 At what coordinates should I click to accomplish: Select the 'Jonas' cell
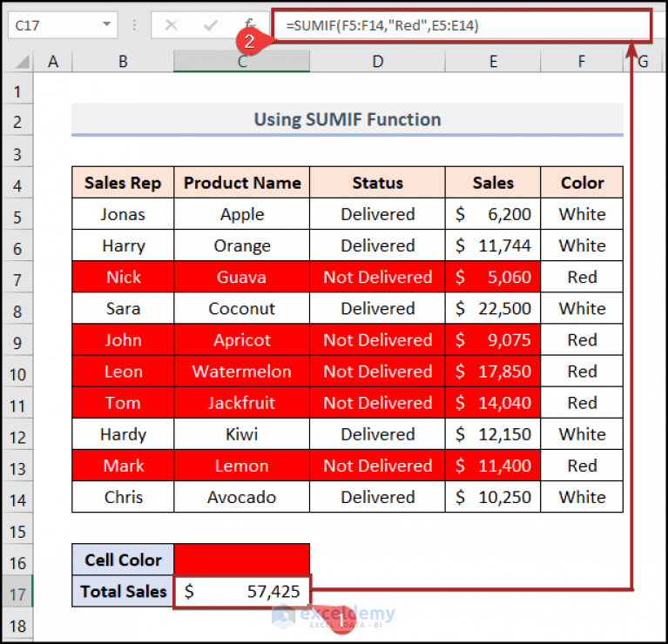pyautogui.click(x=123, y=214)
